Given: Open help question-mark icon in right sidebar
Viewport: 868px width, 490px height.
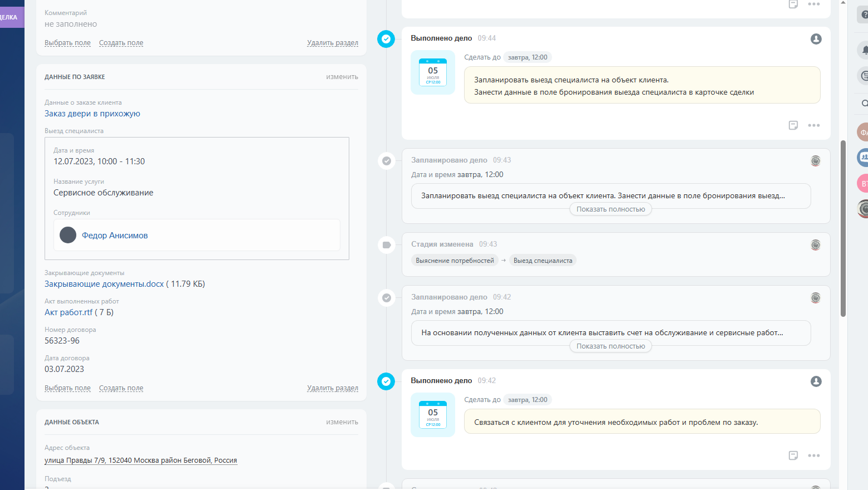Looking at the screenshot, I should click(x=864, y=14).
